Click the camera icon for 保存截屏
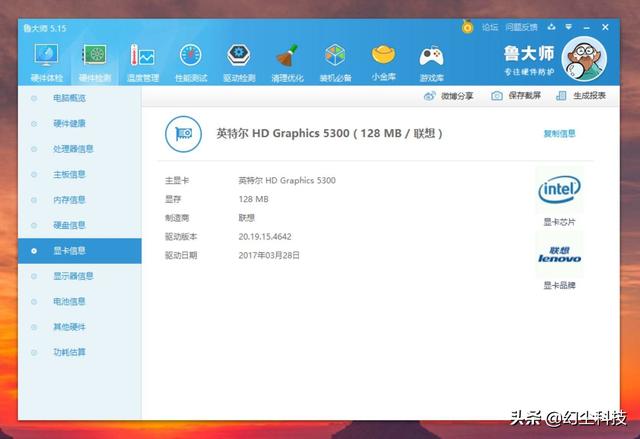 pos(497,96)
